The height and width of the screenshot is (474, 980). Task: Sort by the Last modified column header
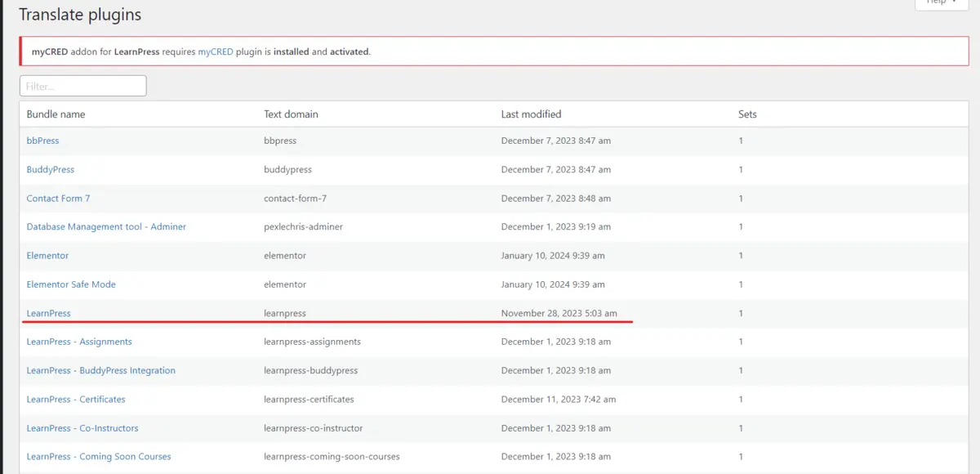[531, 114]
